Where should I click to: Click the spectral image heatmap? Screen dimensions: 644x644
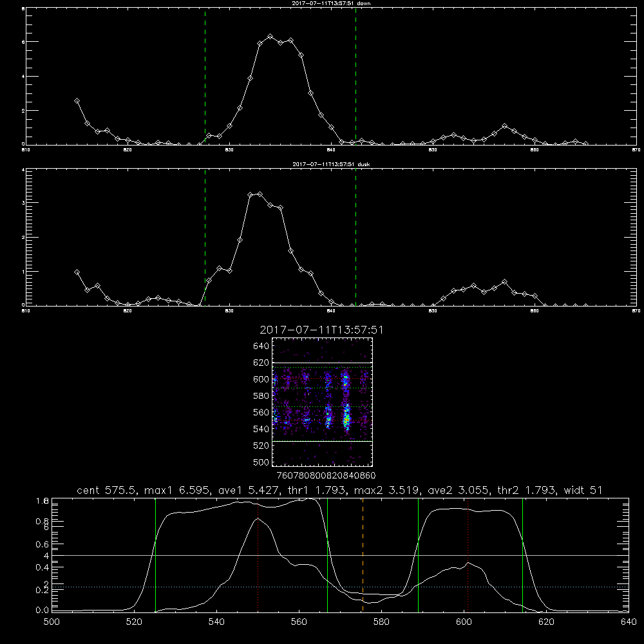pyautogui.click(x=322, y=402)
